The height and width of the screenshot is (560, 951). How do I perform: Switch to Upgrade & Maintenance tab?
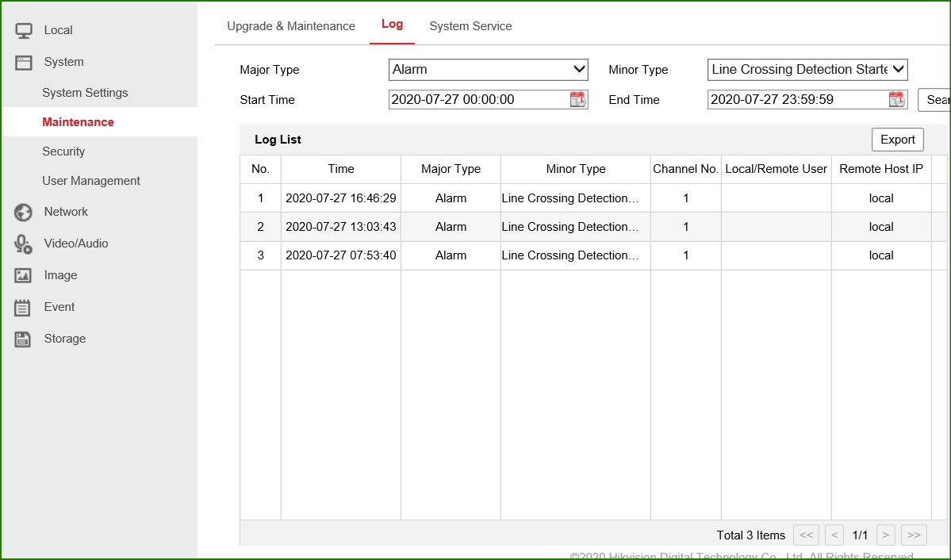(x=291, y=26)
